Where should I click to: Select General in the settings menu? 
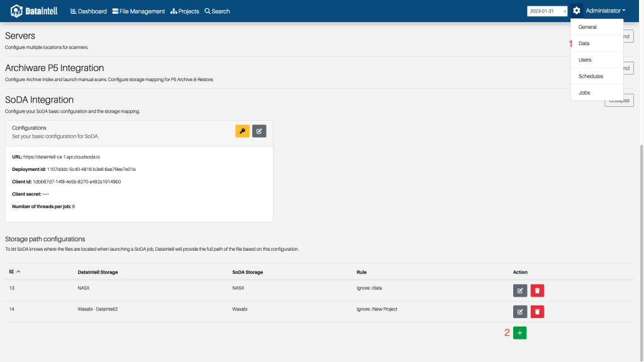coord(596,27)
